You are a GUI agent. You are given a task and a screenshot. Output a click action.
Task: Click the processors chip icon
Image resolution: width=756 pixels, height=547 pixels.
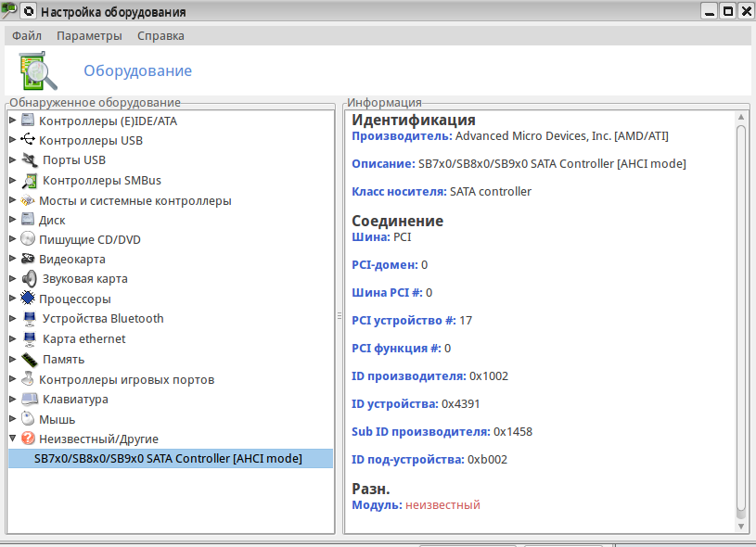point(28,299)
